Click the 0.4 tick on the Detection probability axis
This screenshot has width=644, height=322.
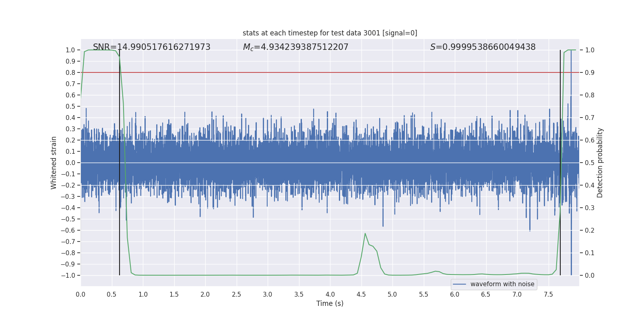click(x=590, y=185)
